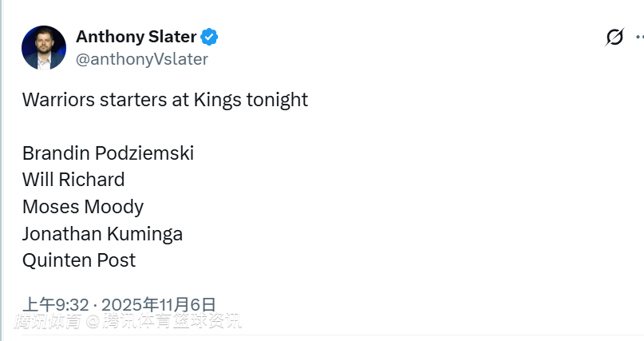Click the 腾讯体育 watermark on the left
644x341 pixels.
click(x=47, y=322)
